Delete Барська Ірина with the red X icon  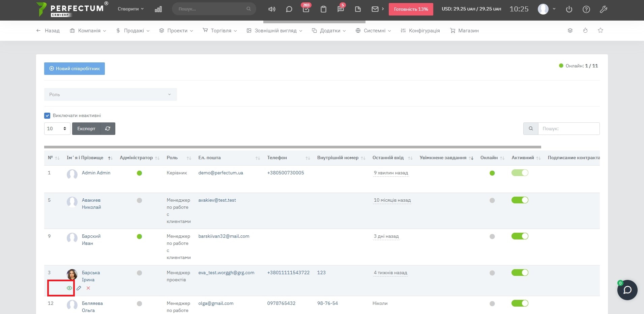point(88,288)
